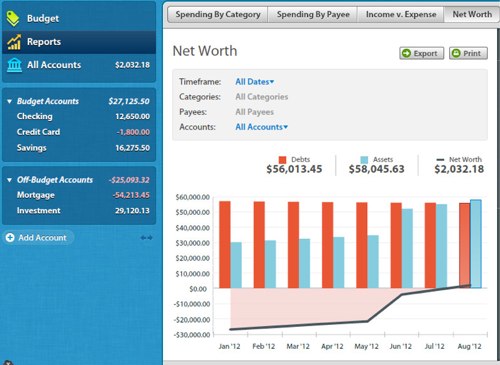Click the Jul '12 assets bar
Viewport: 500px width, 365px height.
click(441, 246)
